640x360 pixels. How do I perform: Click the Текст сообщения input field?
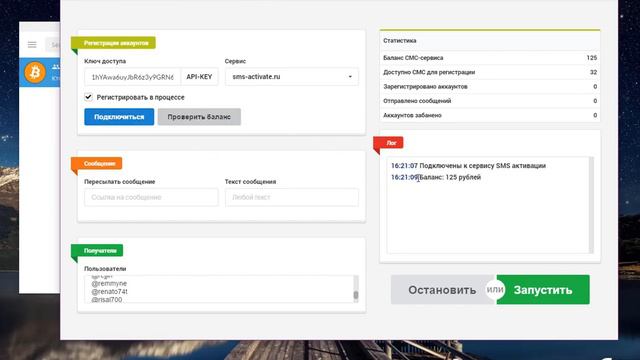click(x=292, y=197)
